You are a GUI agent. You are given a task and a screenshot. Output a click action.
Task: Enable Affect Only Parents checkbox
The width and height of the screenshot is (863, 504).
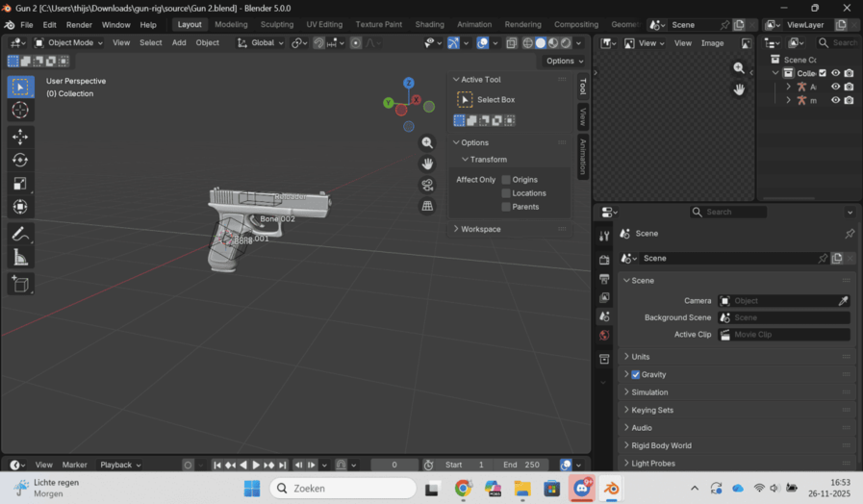(x=506, y=207)
